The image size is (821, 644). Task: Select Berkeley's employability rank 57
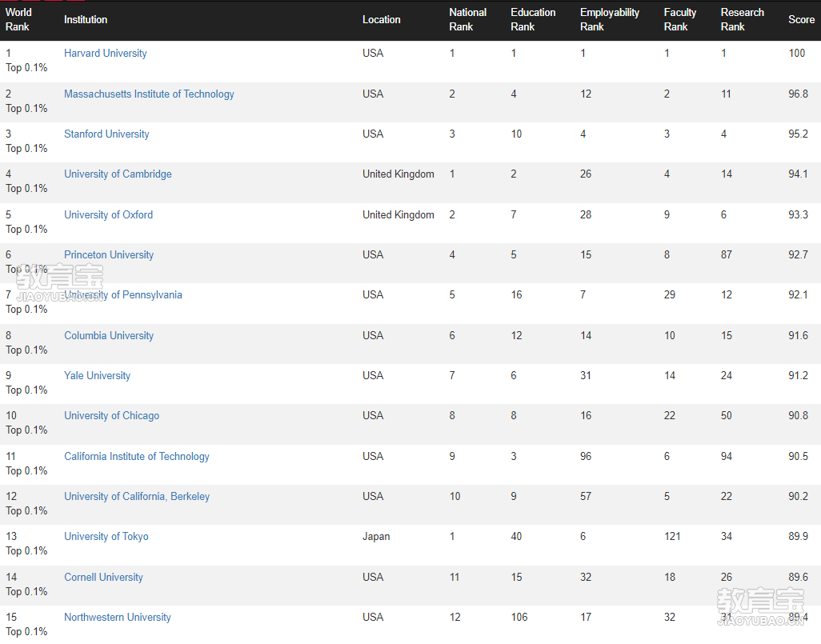click(586, 496)
